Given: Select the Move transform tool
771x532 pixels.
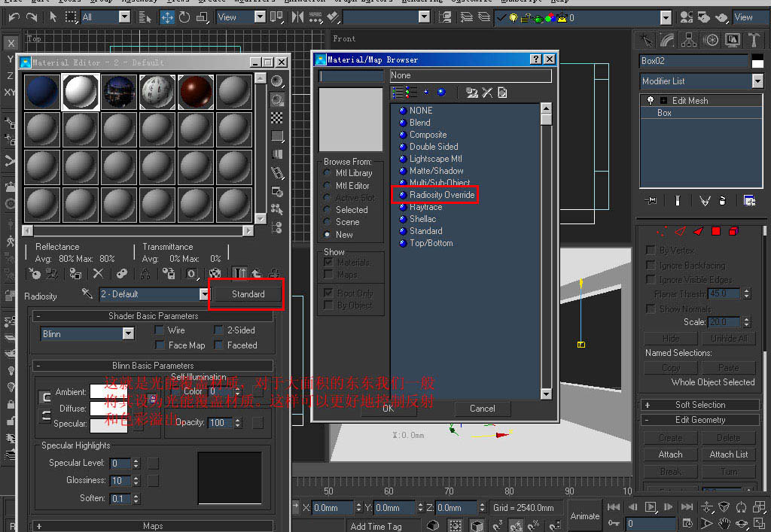Looking at the screenshot, I should tap(168, 17).
